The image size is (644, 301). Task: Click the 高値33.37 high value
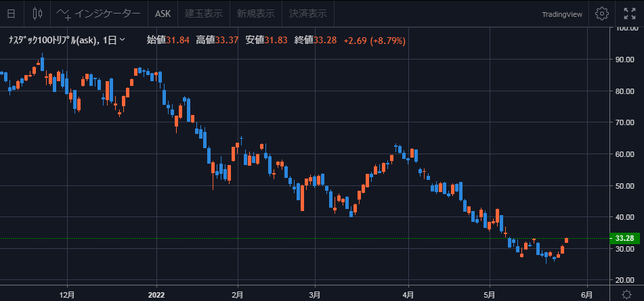tap(217, 40)
